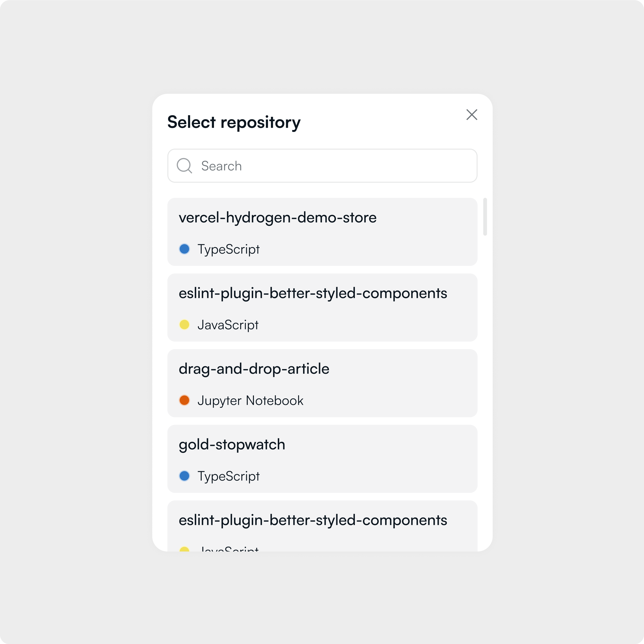Image resolution: width=644 pixels, height=644 pixels.
Task: Click partially visible yellow dot at bottom
Action: coord(184,549)
